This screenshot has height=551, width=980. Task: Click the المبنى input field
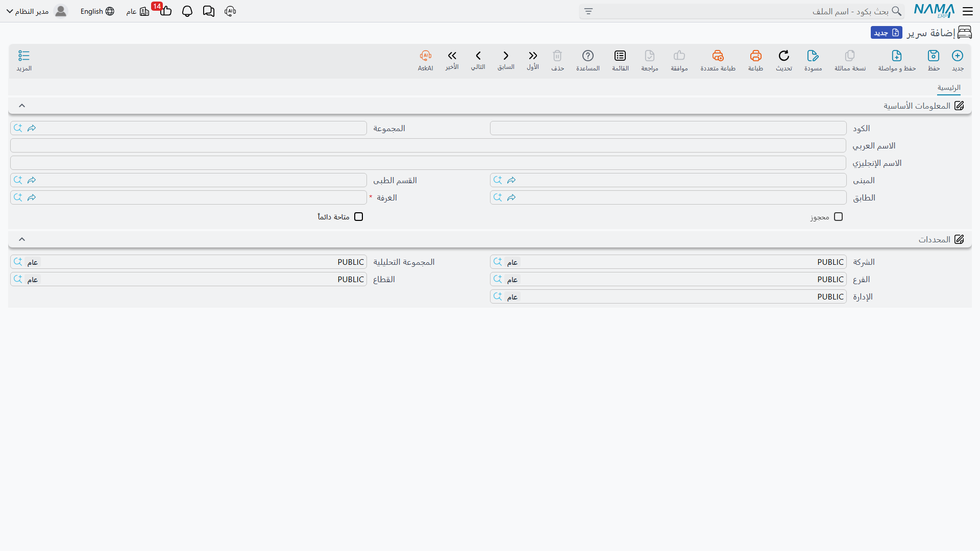pos(668,180)
